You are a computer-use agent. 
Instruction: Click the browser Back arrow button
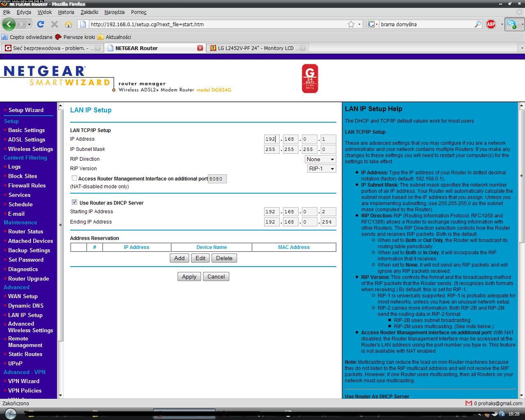pyautogui.click(x=9, y=24)
